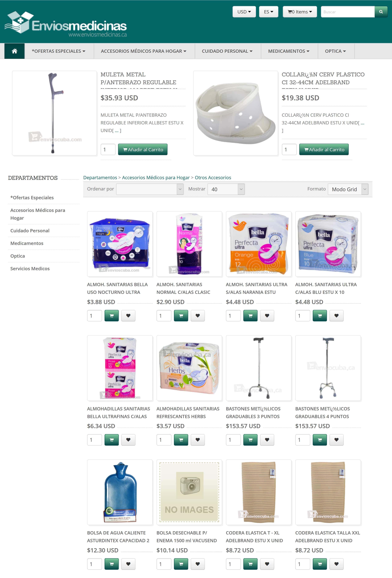Add 3 Puntos cane to cart
The height and width of the screenshot is (578, 392).
point(250,440)
